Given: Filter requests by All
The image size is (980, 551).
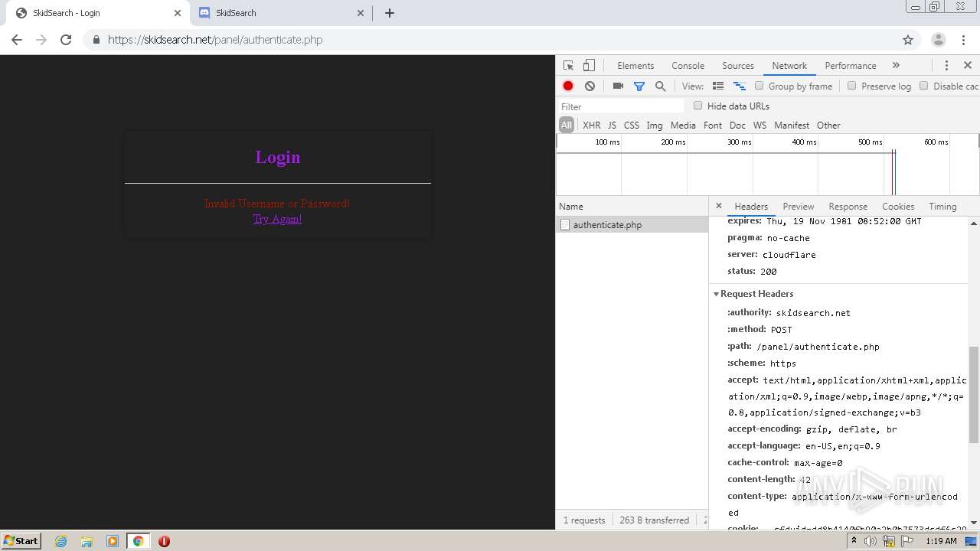Looking at the screenshot, I should [x=567, y=126].
